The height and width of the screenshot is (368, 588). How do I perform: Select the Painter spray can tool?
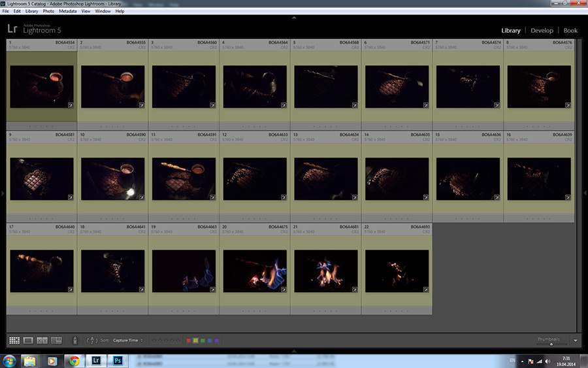coord(74,341)
